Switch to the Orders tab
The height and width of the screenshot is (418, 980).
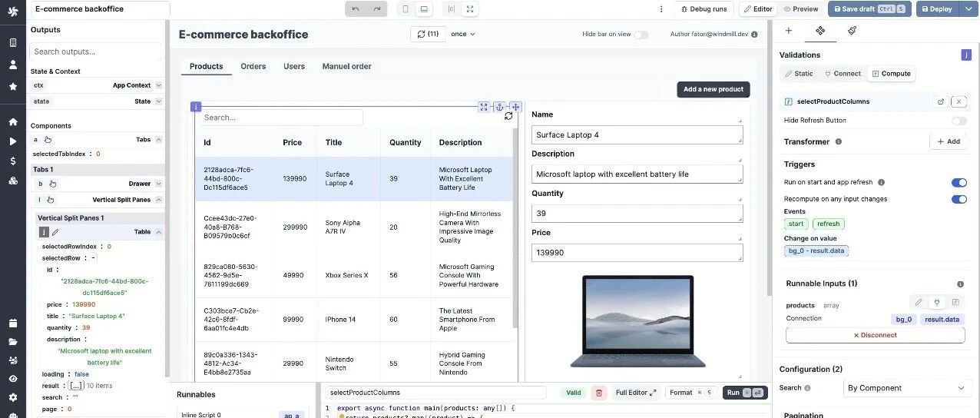[x=253, y=66]
